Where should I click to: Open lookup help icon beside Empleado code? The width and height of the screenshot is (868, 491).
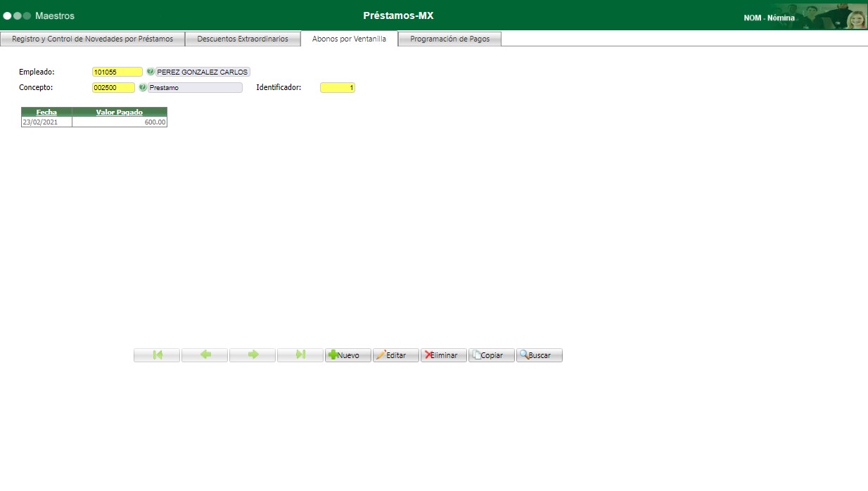[150, 72]
